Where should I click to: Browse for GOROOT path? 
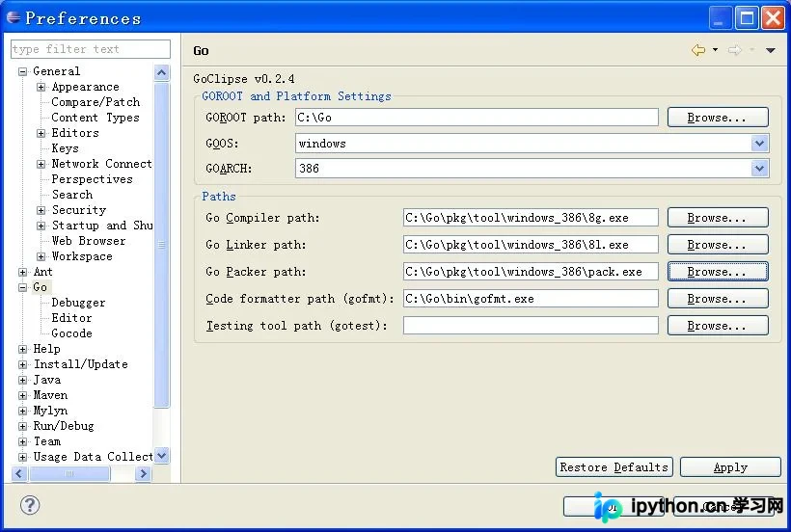(x=718, y=118)
